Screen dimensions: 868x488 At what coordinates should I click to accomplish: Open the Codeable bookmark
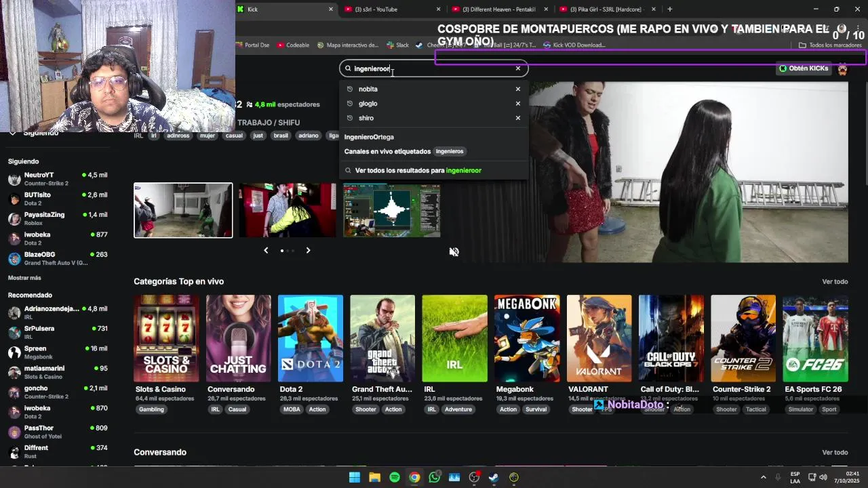coord(293,45)
